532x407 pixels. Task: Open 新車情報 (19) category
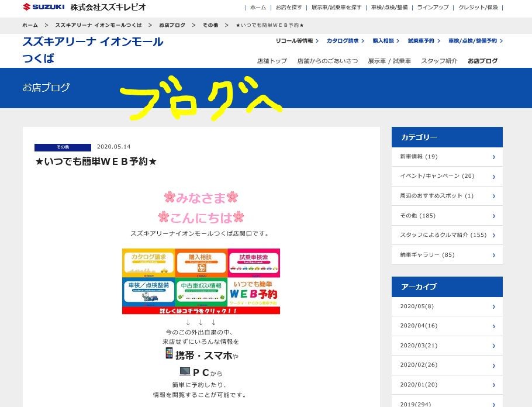click(447, 157)
